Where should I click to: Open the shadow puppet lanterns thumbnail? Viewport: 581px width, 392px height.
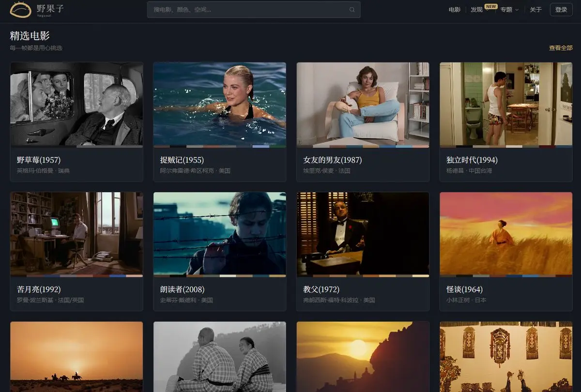click(x=506, y=357)
